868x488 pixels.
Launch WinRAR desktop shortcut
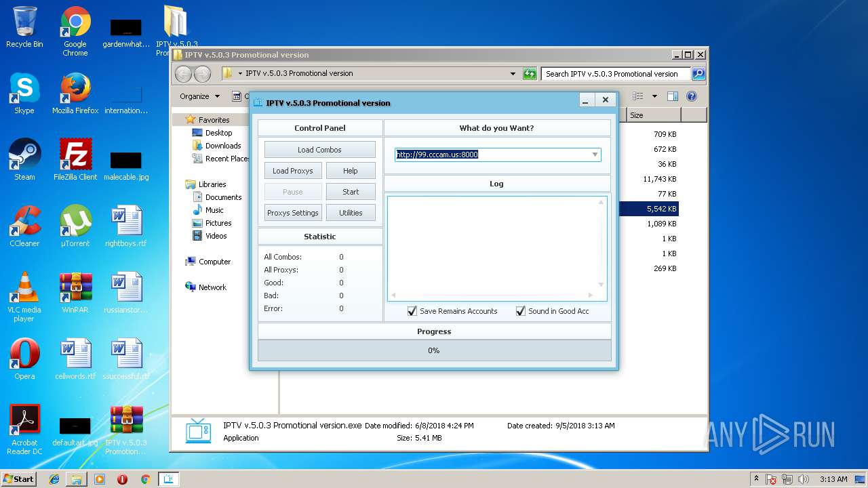(75, 293)
